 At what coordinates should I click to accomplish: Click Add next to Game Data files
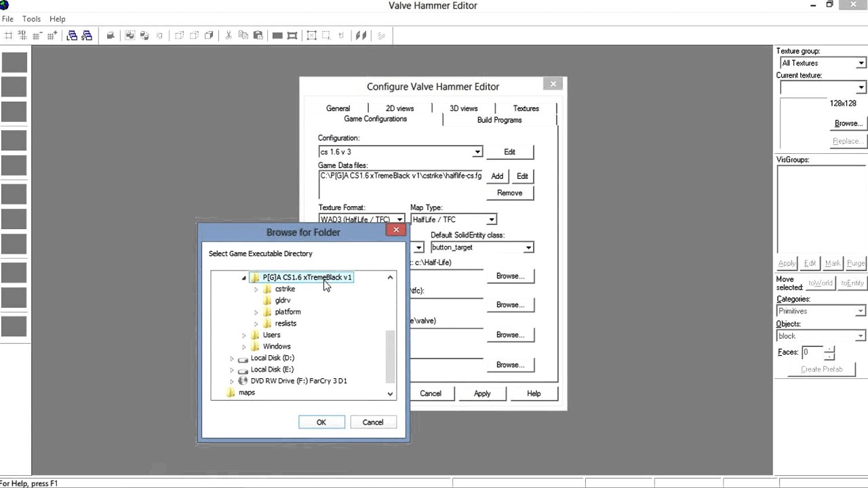(497, 176)
